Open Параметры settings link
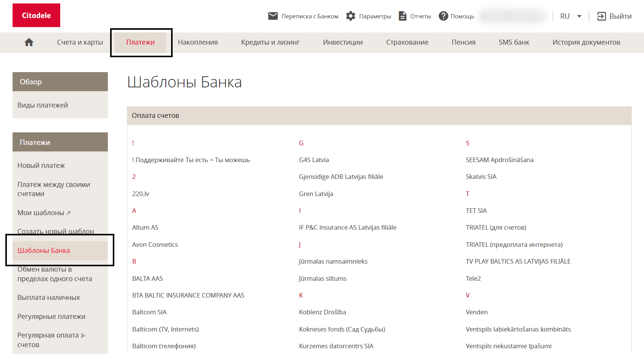This screenshot has width=644, height=354. [375, 16]
